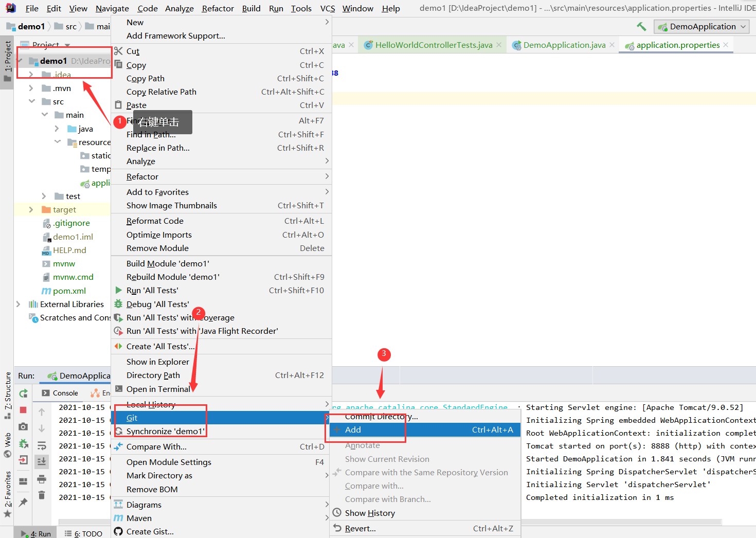Click the down arrow in console toolbar
Screen dimensions: 756x538
[x=42, y=428]
